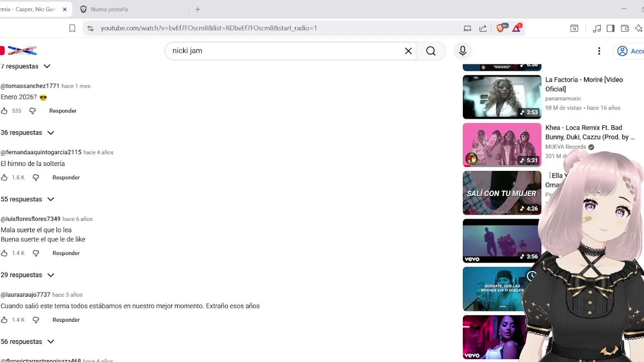
Task: Click the install/cast screen icon in the address bar
Action: click(467, 28)
